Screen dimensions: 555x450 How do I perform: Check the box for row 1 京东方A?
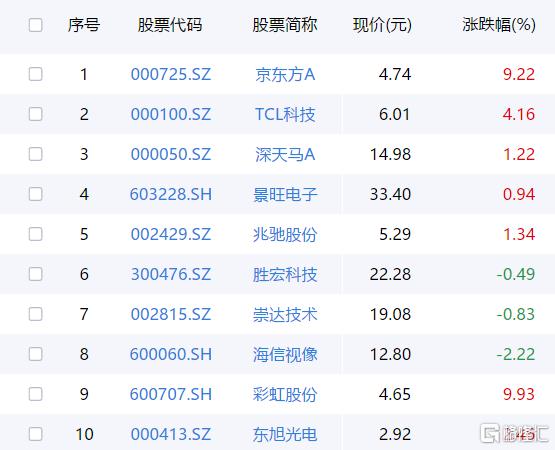coord(35,74)
